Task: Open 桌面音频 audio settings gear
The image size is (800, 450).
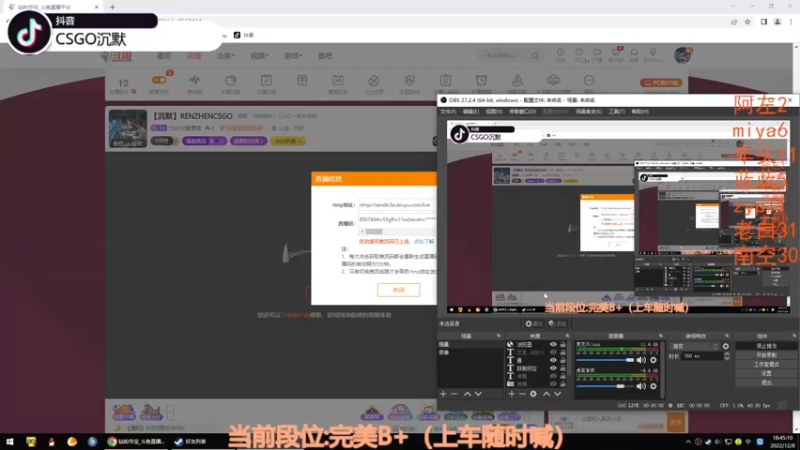Action: 653,386
